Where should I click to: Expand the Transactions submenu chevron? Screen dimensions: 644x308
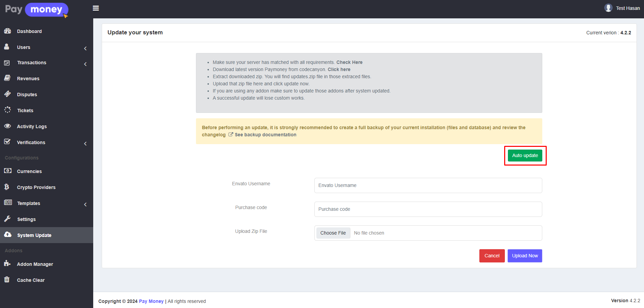pos(85,64)
